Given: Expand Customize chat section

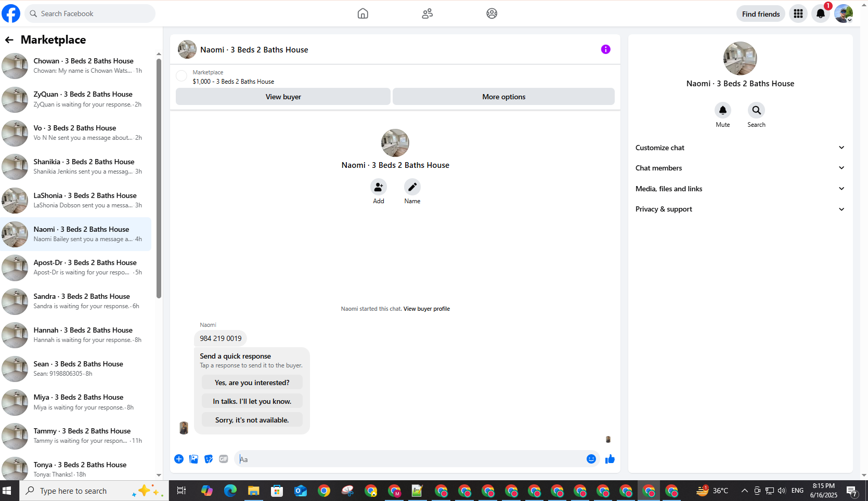Looking at the screenshot, I should (x=740, y=148).
